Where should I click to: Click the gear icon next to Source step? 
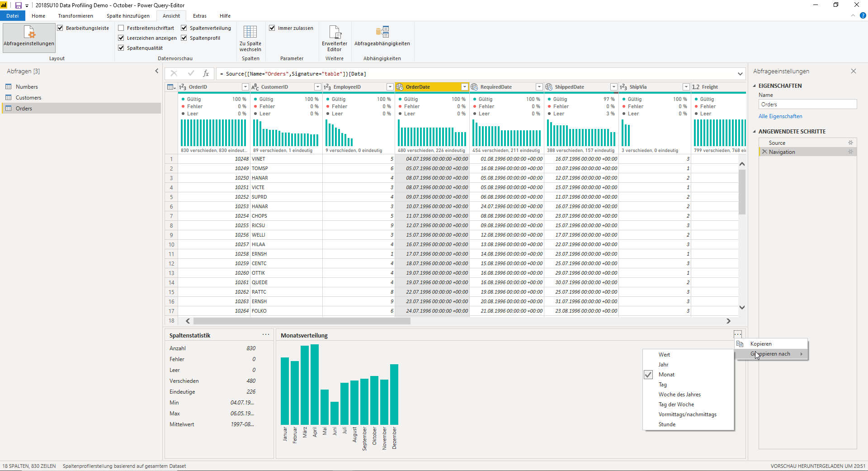click(x=850, y=143)
